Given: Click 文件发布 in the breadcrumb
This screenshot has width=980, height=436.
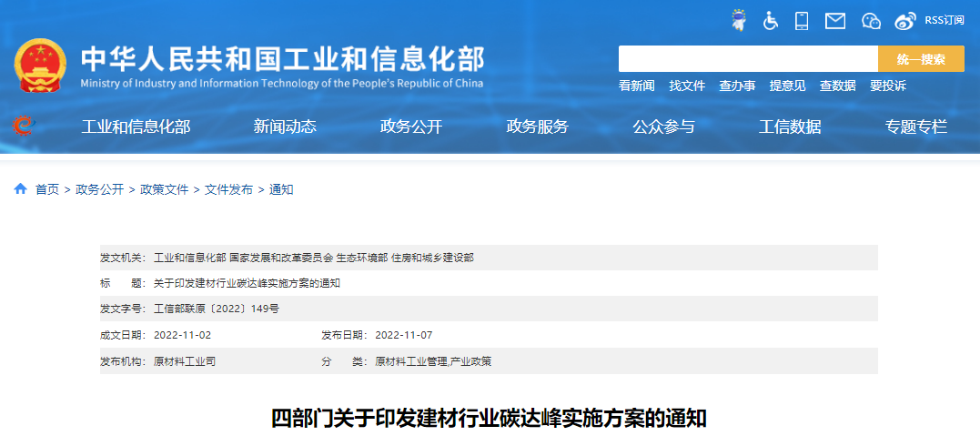Looking at the screenshot, I should click(228, 189).
